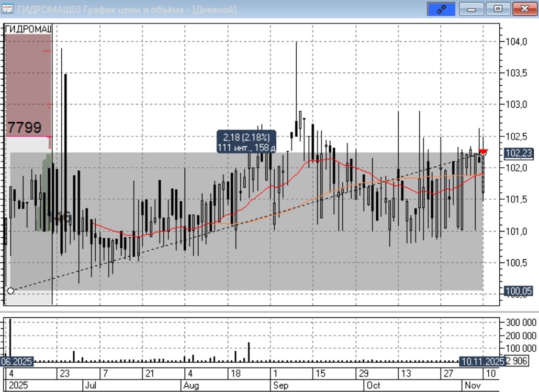Click the price label 100,05 on axis
The height and width of the screenshot is (392, 539).
tap(519, 291)
